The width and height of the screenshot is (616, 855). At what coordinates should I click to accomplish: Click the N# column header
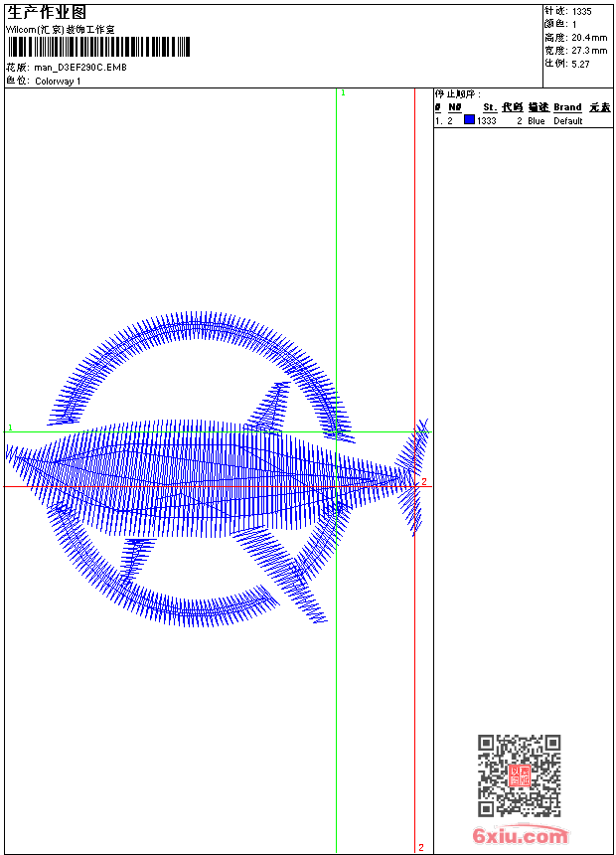click(455, 107)
